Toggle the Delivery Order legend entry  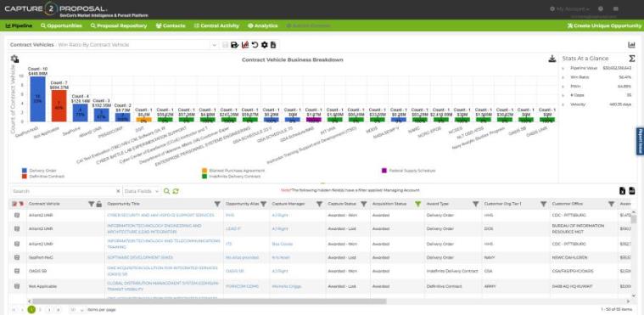pyautogui.click(x=39, y=171)
